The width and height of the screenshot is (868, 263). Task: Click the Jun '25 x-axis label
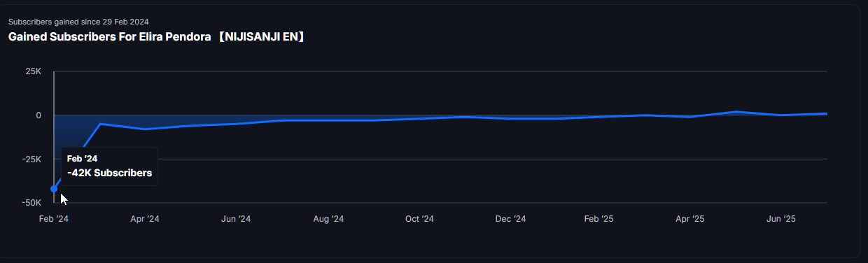pyautogui.click(x=780, y=219)
